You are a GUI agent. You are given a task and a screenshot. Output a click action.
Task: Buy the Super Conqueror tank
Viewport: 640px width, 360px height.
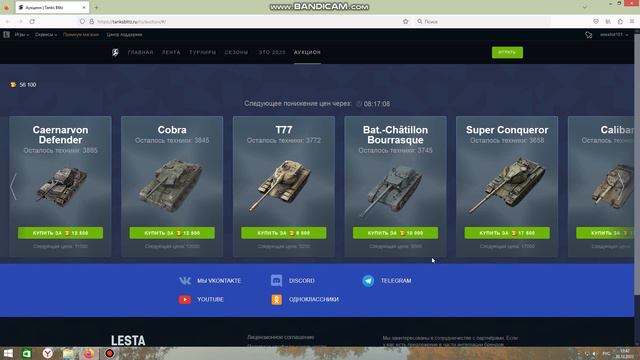(507, 233)
